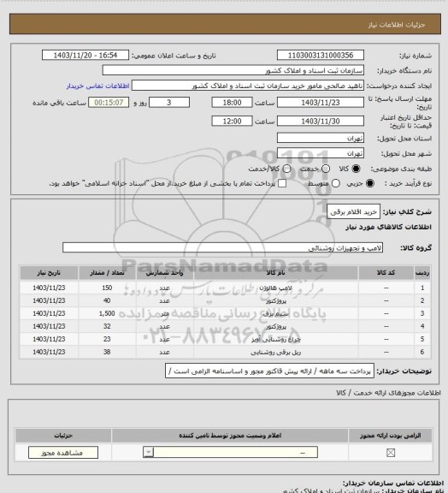
Task: Click the quantity 150 cell
Action: click(107, 288)
